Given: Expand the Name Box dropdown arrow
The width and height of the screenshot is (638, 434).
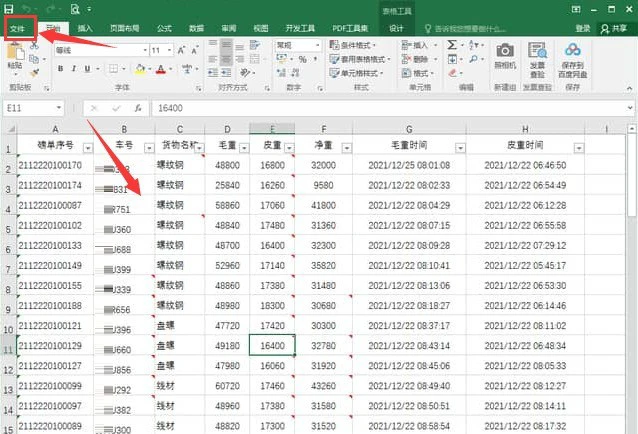Looking at the screenshot, I should pos(59,108).
